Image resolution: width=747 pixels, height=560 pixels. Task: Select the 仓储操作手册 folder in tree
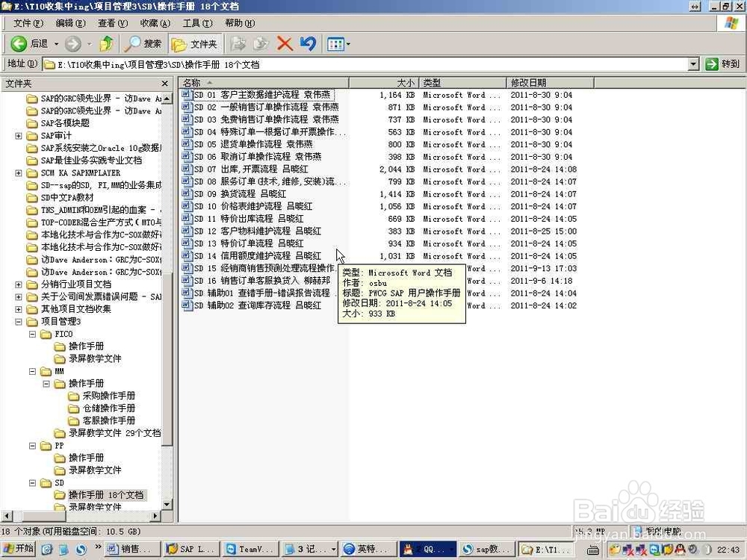(x=108, y=408)
